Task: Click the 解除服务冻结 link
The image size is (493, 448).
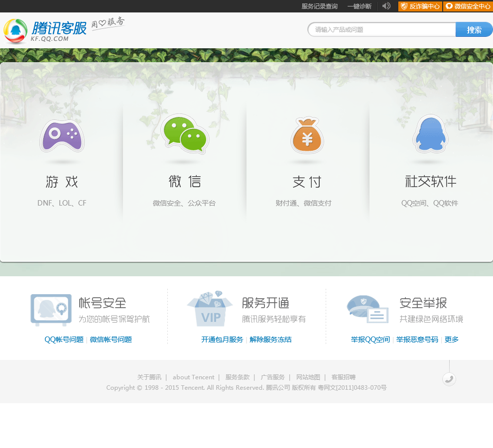Action: pos(270,339)
